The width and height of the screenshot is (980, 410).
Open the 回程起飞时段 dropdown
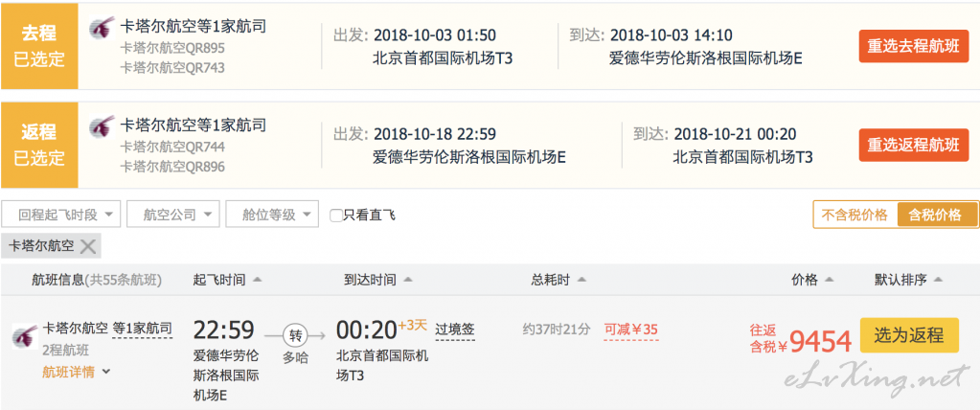61,215
